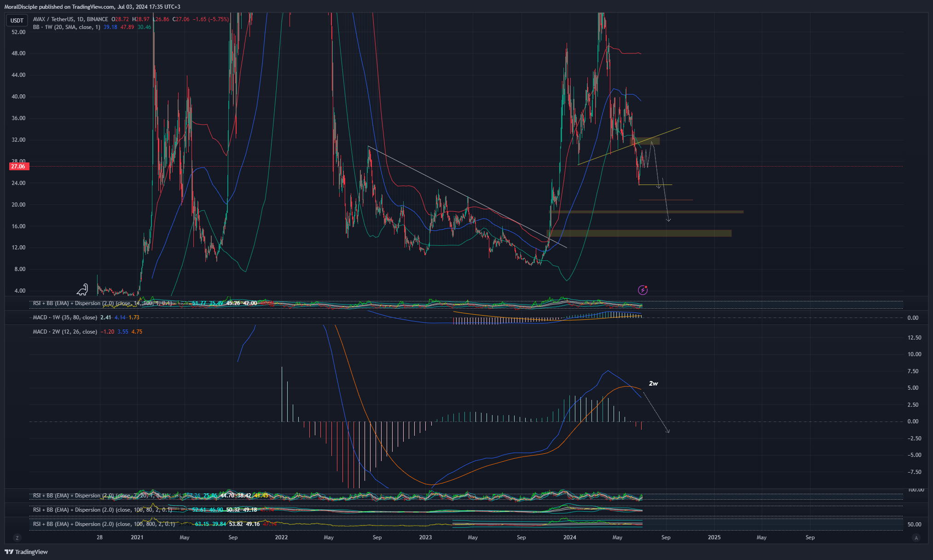This screenshot has height=560, width=933.
Task: Click the 2021 label on time axis
Action: 137,537
